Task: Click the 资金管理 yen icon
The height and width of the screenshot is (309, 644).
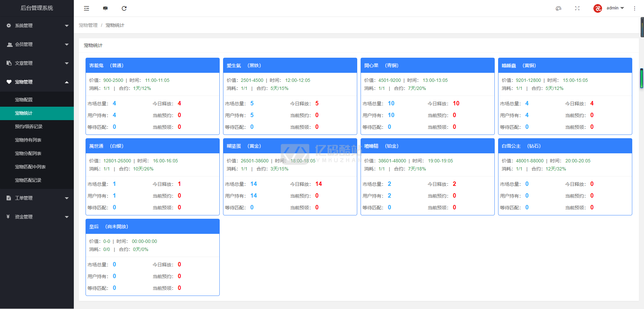Action: click(x=8, y=217)
